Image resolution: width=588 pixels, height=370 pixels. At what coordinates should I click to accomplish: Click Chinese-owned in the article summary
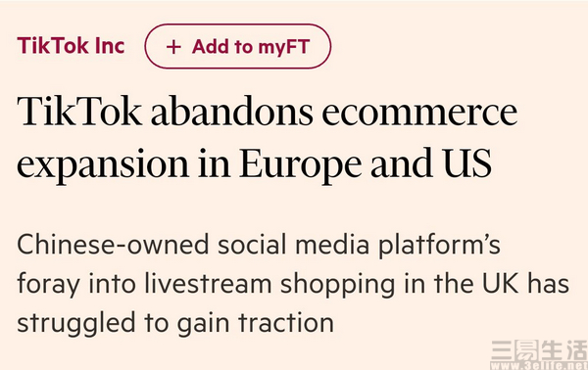(x=113, y=244)
